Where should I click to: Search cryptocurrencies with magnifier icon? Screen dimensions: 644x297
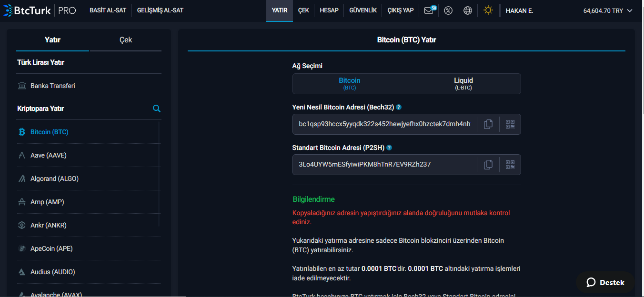coord(157,109)
